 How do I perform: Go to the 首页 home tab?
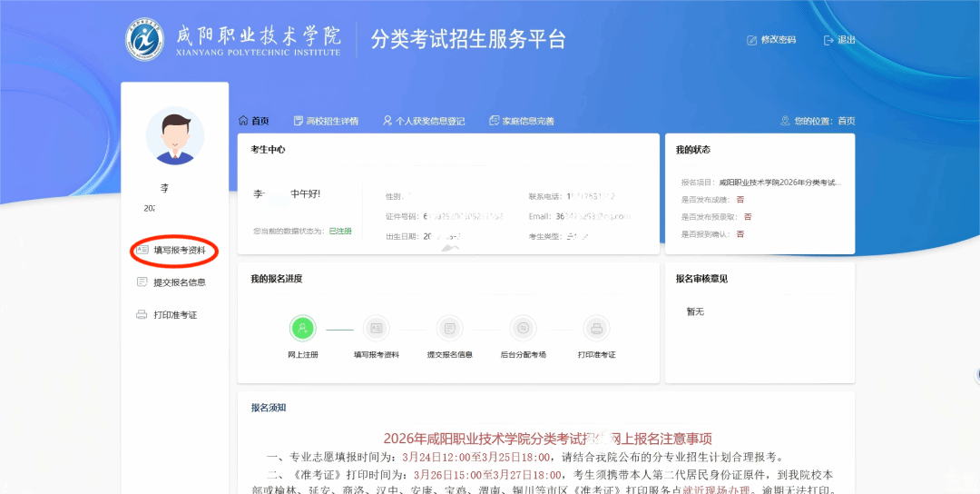(253, 121)
